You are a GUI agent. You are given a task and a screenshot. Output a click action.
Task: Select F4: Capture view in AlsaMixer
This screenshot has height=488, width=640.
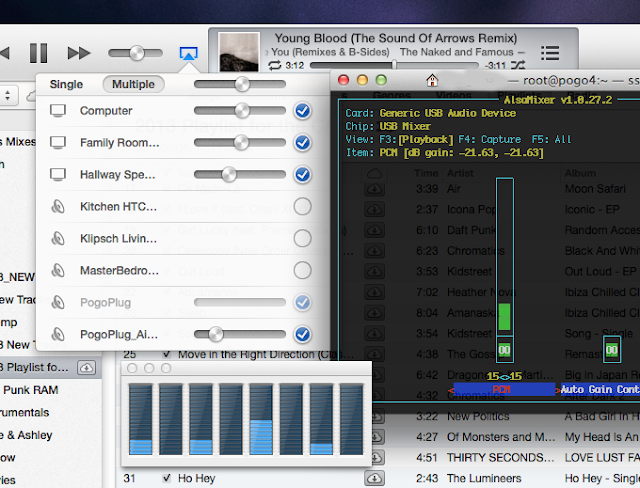[489, 140]
